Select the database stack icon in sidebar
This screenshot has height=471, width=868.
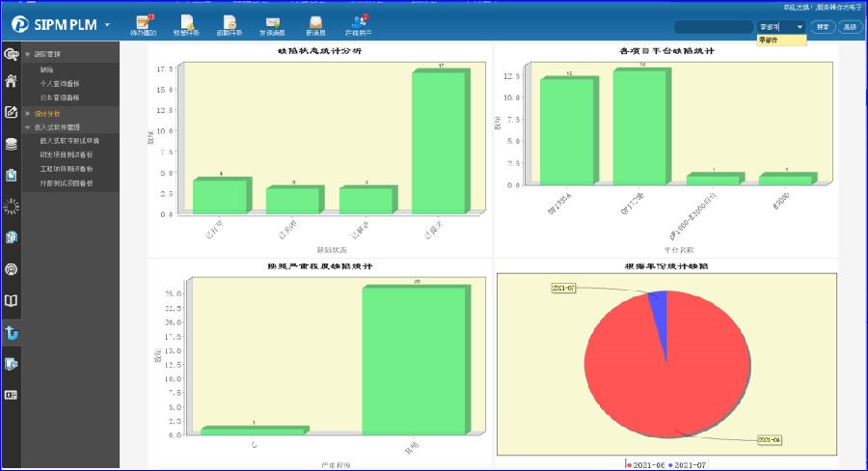tap(12, 145)
